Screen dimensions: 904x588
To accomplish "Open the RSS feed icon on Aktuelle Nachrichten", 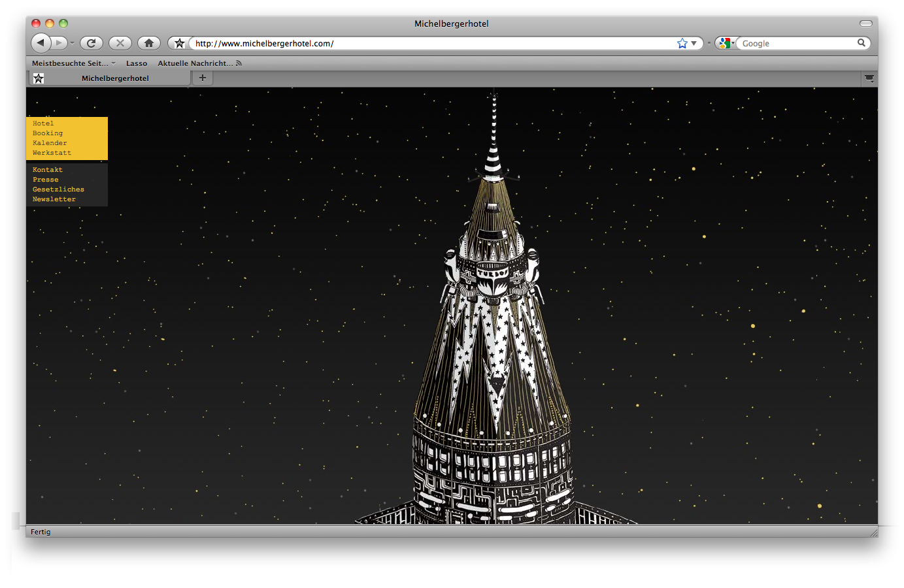I will pyautogui.click(x=239, y=63).
